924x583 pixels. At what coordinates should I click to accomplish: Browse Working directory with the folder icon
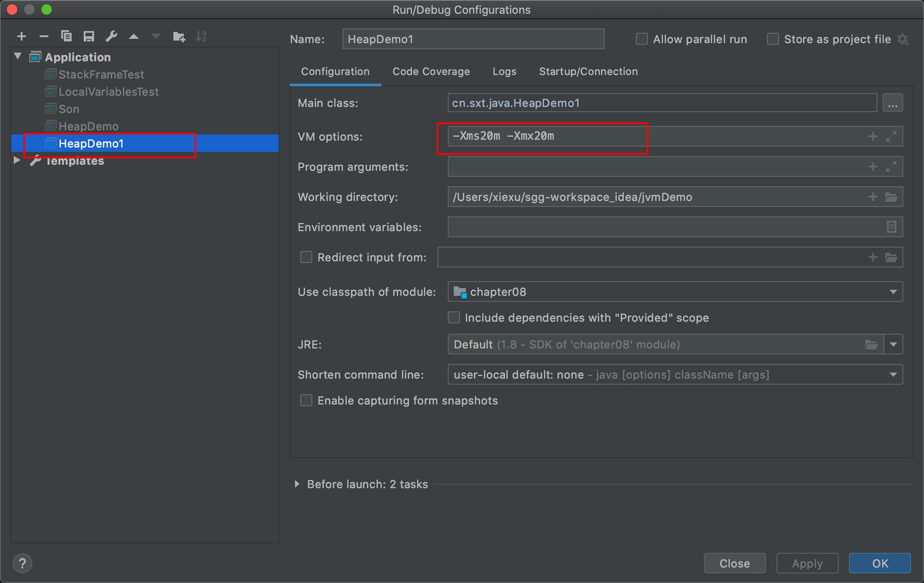click(891, 197)
